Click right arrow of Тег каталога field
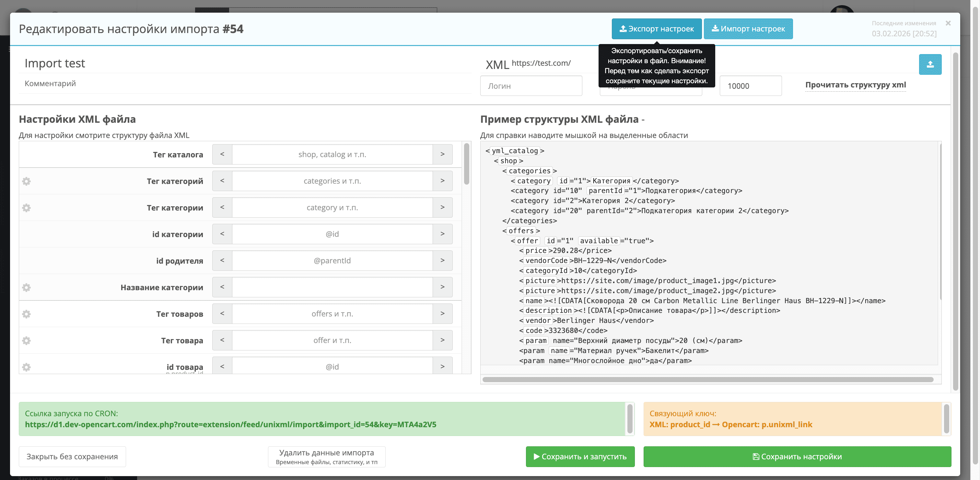The image size is (980, 480). [442, 154]
